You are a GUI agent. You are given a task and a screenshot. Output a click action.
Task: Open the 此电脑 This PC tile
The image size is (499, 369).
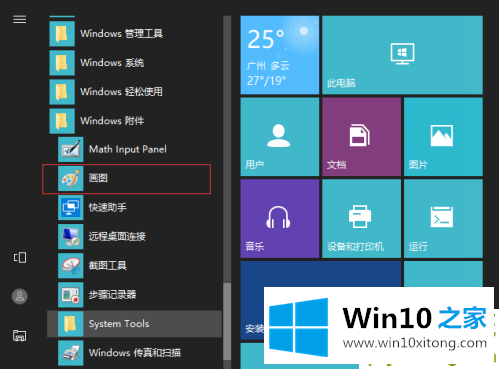pos(402,55)
